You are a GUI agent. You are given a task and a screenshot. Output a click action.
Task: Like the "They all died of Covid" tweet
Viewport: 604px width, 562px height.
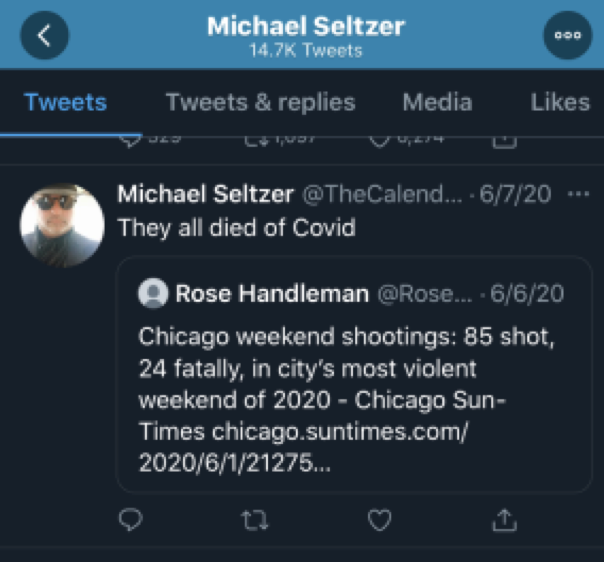(379, 519)
